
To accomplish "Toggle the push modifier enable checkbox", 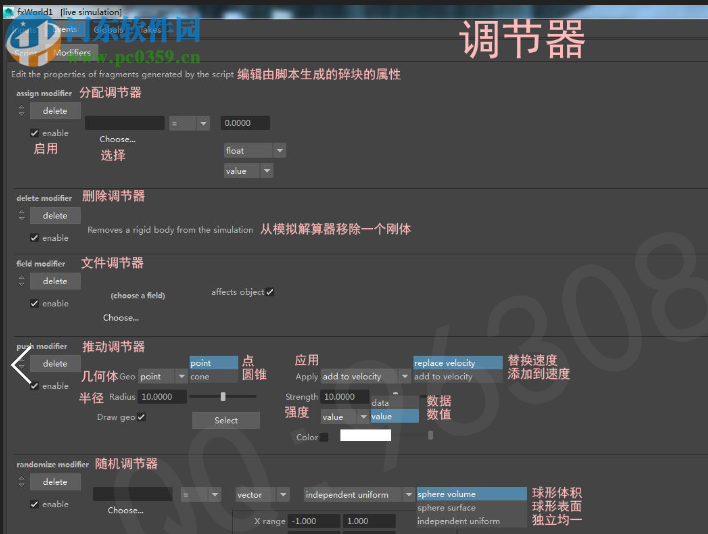I will tap(34, 386).
